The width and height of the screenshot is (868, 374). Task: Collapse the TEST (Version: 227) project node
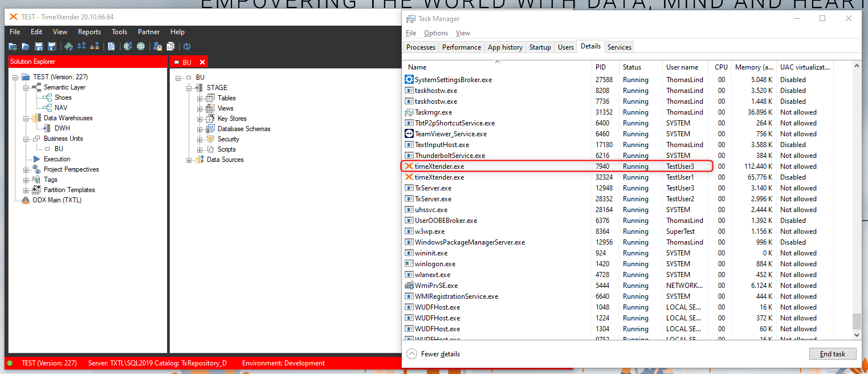click(x=15, y=77)
